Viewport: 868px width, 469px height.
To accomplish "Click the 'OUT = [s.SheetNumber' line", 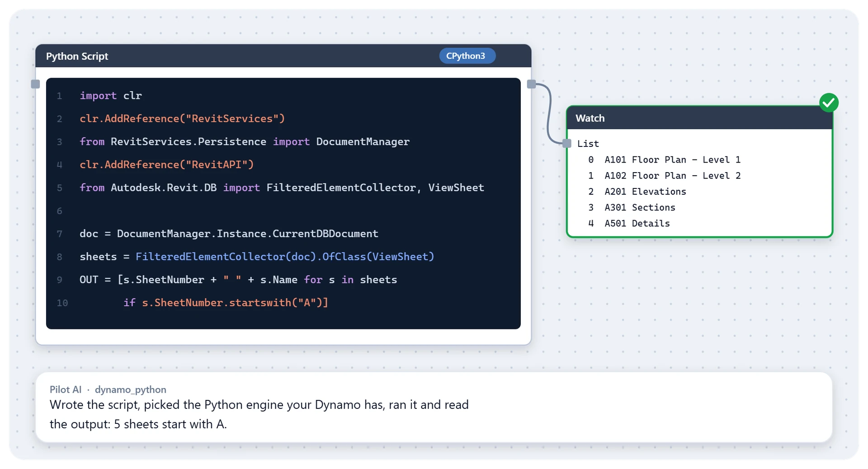I will (238, 280).
